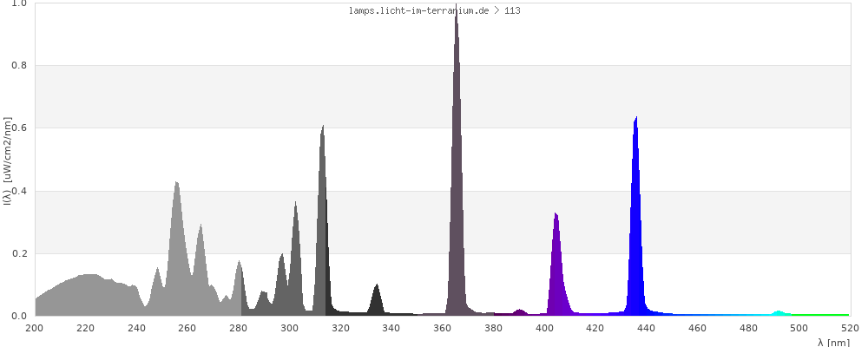
Task: Click the λ [nm] x-axis label
Action: pyautogui.click(x=832, y=343)
